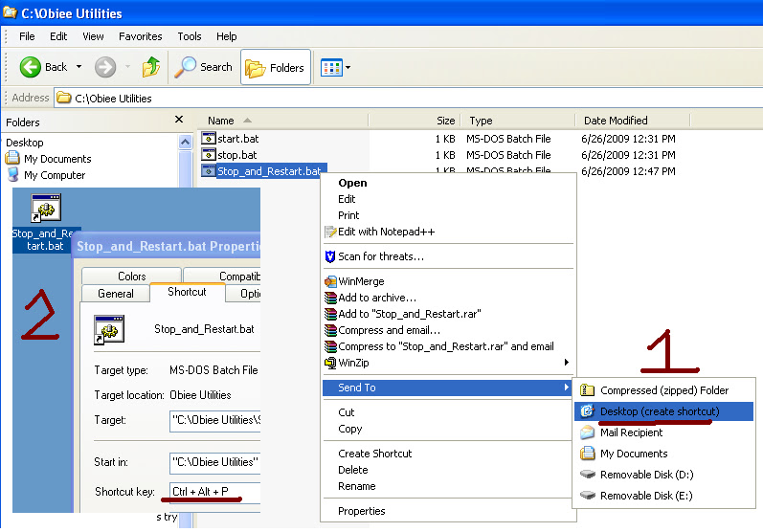This screenshot has height=532, width=763.
Task: Open the Tools menu
Action: [190, 36]
